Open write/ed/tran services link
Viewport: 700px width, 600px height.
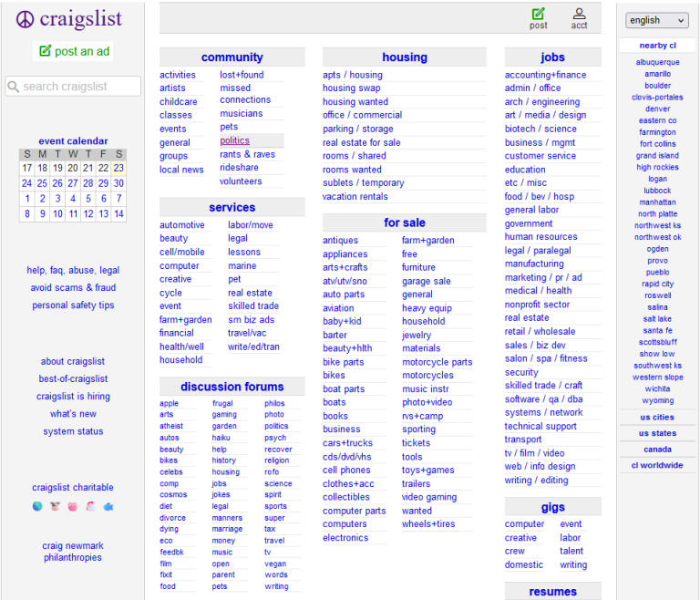[253, 347]
